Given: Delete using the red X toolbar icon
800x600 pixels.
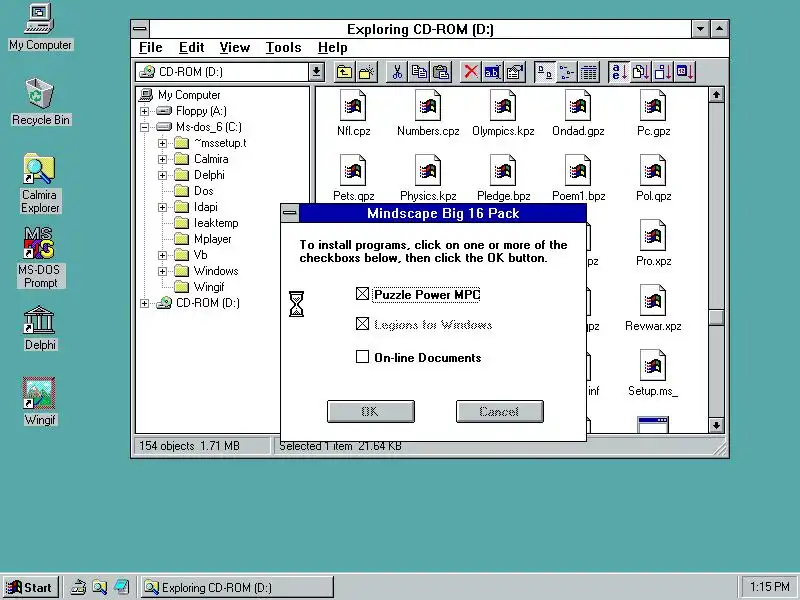Looking at the screenshot, I should (x=471, y=72).
